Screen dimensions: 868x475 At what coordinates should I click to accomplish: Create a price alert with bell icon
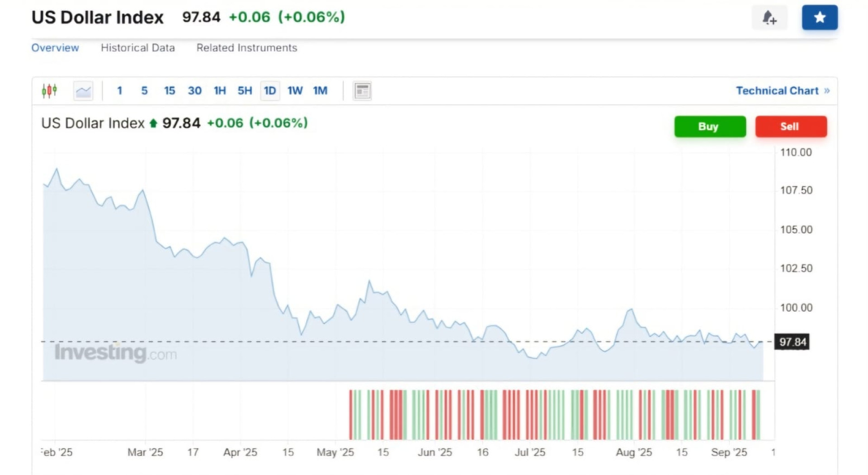pyautogui.click(x=769, y=18)
